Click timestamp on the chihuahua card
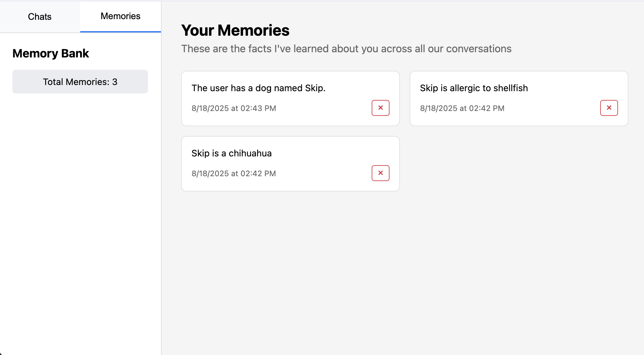 tap(234, 174)
